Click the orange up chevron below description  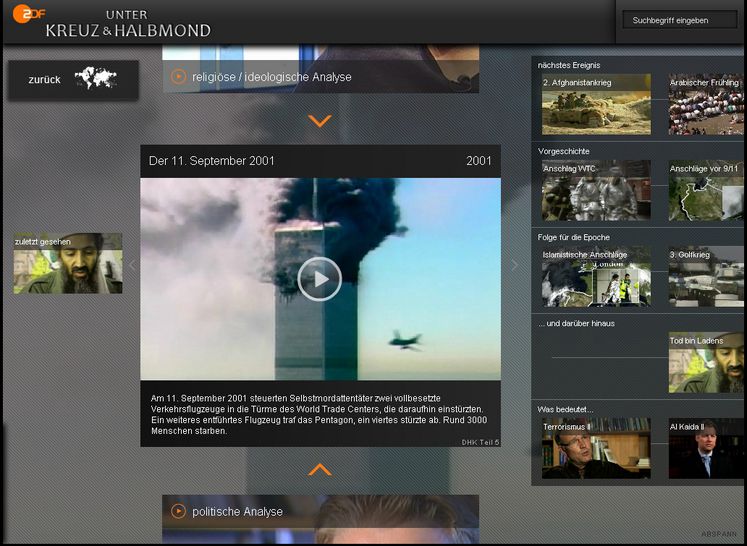(320, 470)
